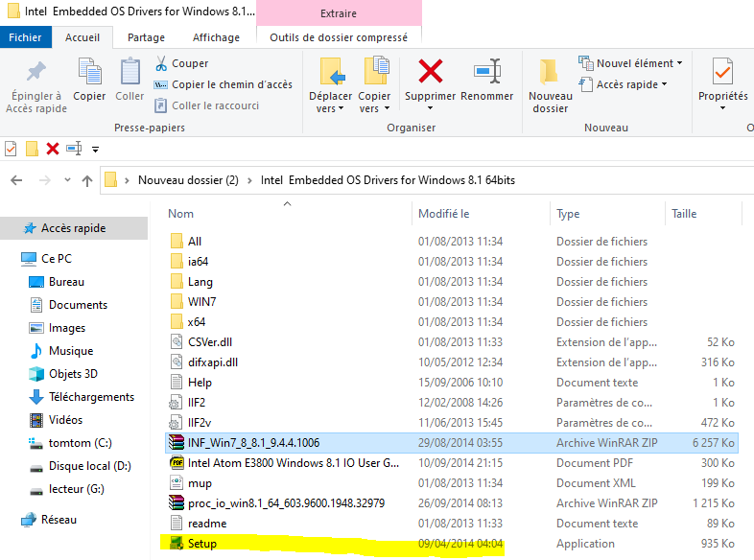Select the difxapi.dll file
Image resolution: width=754 pixels, height=560 pixels.
point(213,362)
